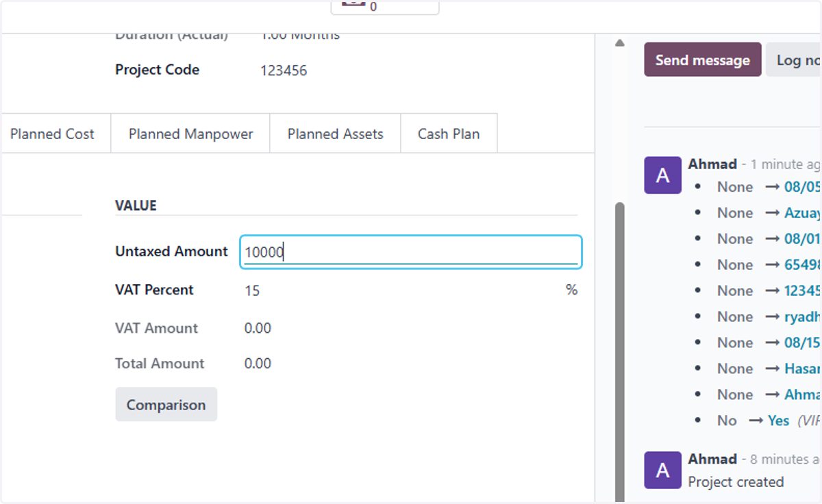Click the Yes value in the log

778,420
